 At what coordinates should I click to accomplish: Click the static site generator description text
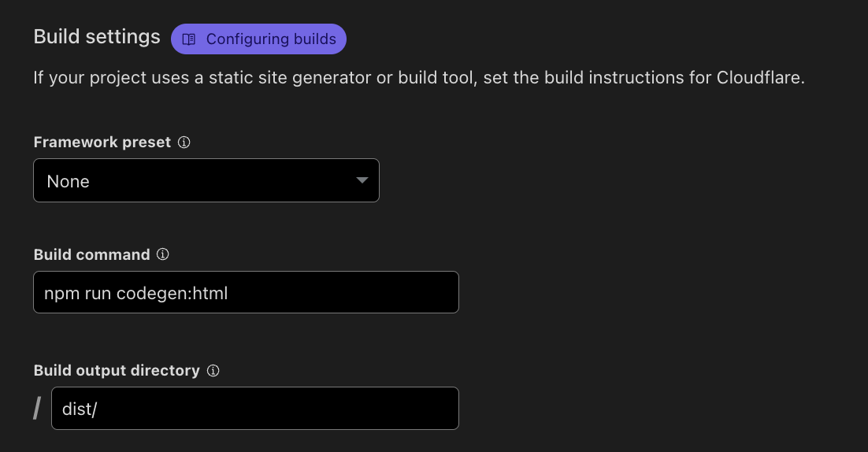tap(315, 78)
